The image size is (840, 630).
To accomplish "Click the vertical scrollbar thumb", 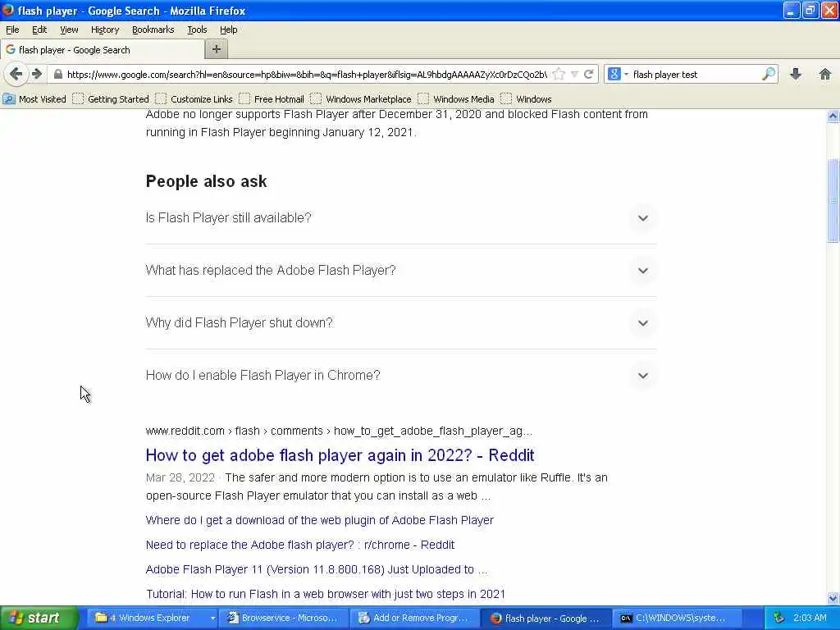I will (x=833, y=200).
